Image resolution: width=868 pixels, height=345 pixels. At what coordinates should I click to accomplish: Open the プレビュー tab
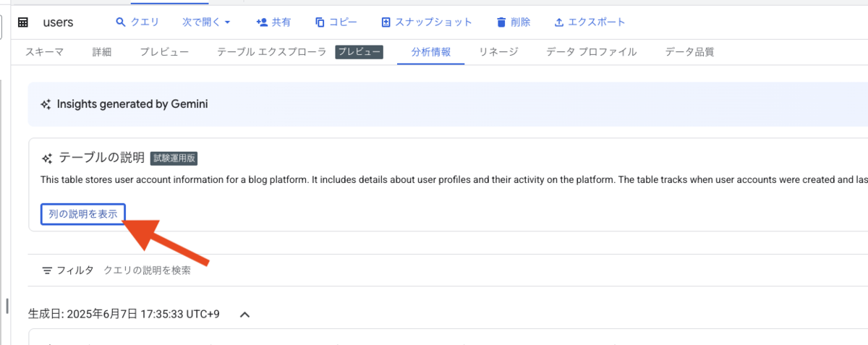pos(164,51)
